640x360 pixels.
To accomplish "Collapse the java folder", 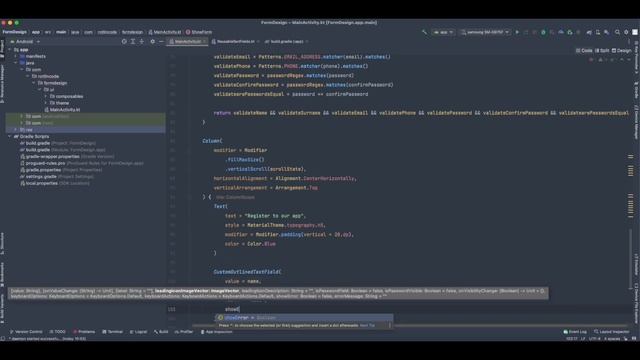I will pyautogui.click(x=16, y=63).
